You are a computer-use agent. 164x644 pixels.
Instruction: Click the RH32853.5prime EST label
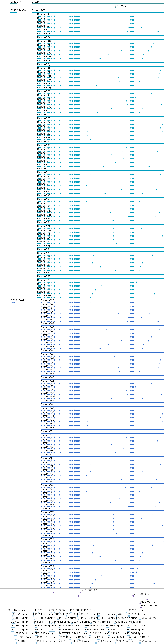(x=94, y=625)
